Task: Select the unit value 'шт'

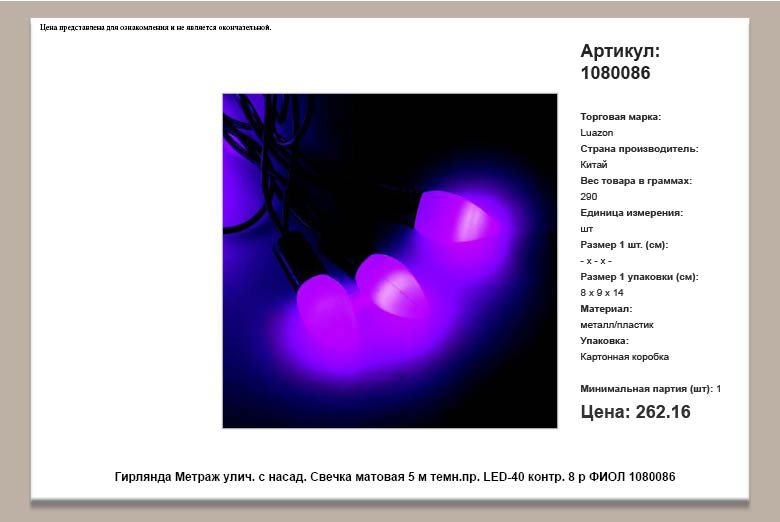Action: click(586, 229)
